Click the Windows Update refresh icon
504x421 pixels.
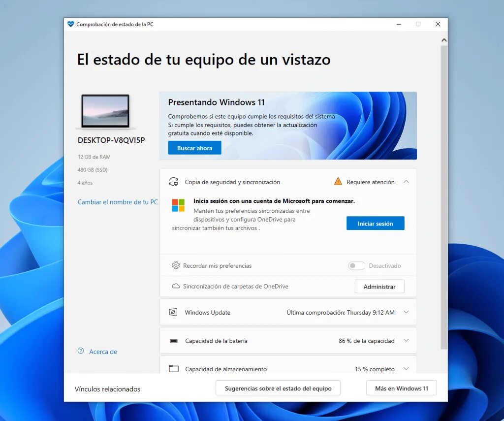point(173,312)
